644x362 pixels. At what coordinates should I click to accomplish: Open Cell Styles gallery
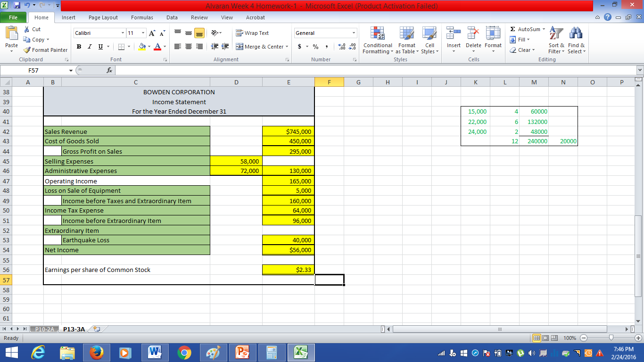pyautogui.click(x=429, y=41)
